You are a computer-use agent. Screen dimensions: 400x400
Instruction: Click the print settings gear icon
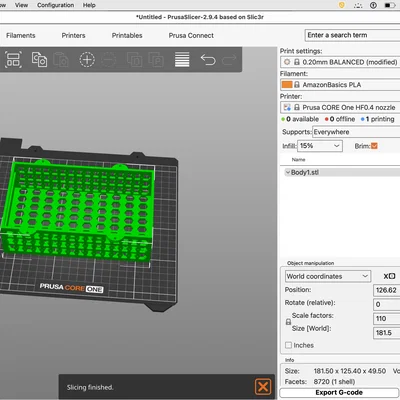[287, 62]
